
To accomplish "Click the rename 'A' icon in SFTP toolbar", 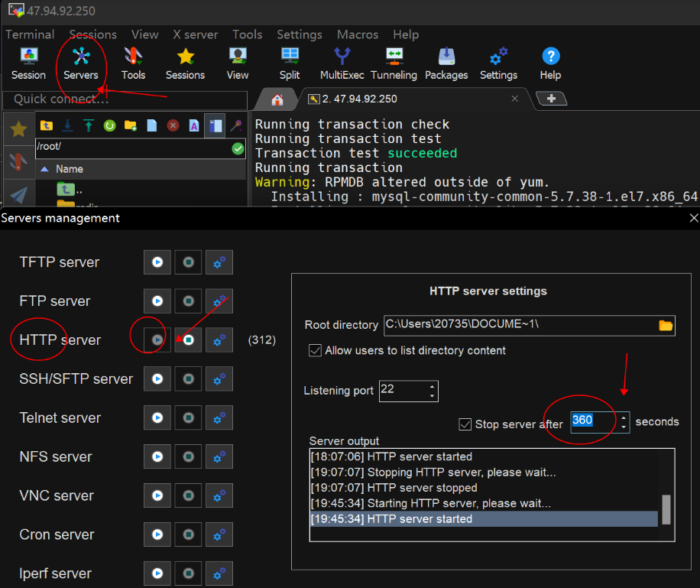I will [x=194, y=125].
